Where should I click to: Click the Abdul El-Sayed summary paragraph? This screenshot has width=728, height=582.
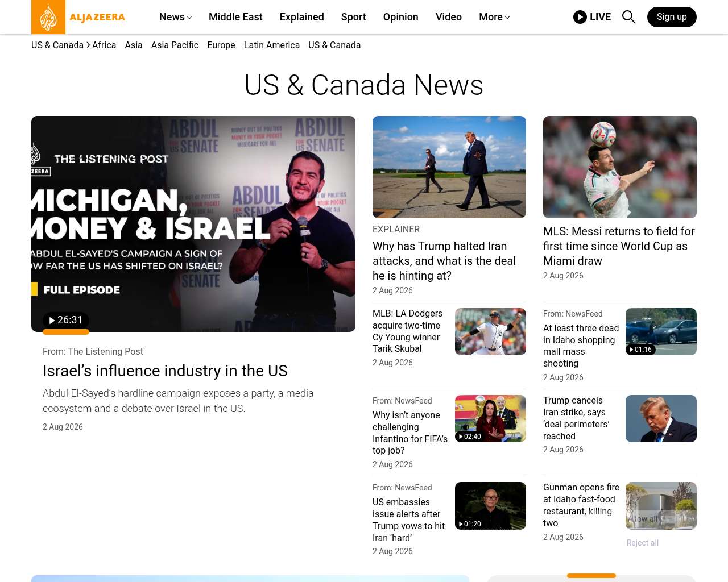[178, 401]
